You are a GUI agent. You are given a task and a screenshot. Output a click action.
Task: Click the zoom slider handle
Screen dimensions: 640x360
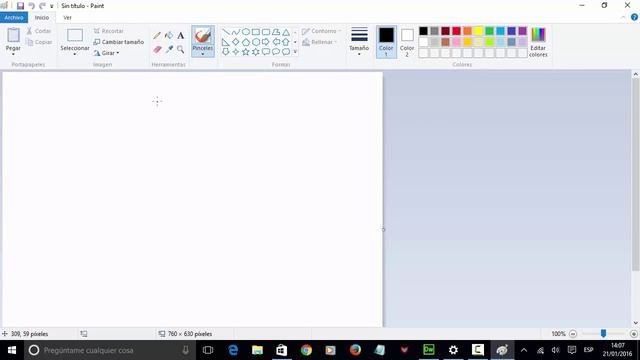[603, 333]
